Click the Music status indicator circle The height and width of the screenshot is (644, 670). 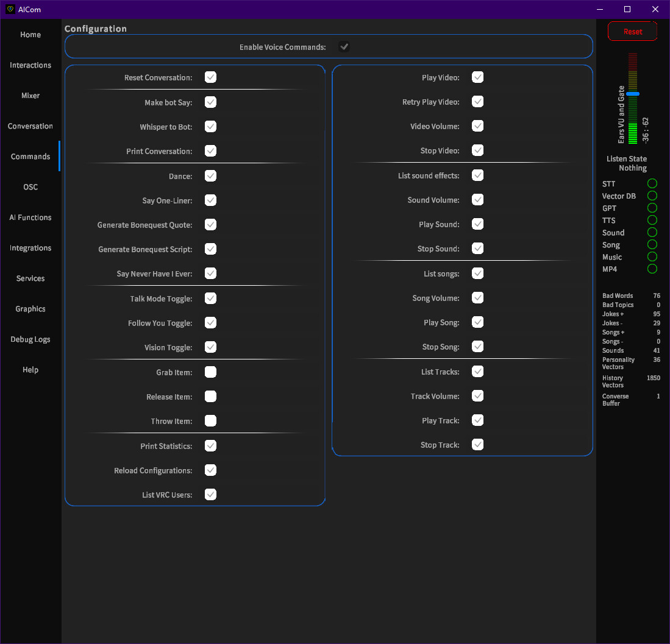tap(652, 257)
